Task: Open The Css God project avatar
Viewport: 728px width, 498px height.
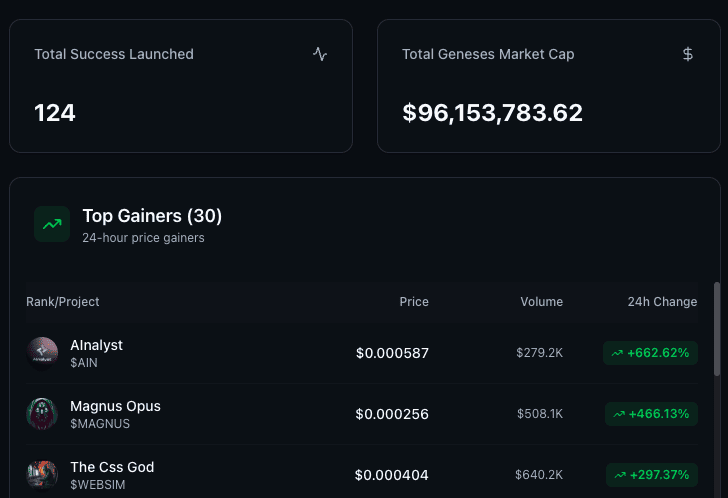Action: (x=42, y=475)
